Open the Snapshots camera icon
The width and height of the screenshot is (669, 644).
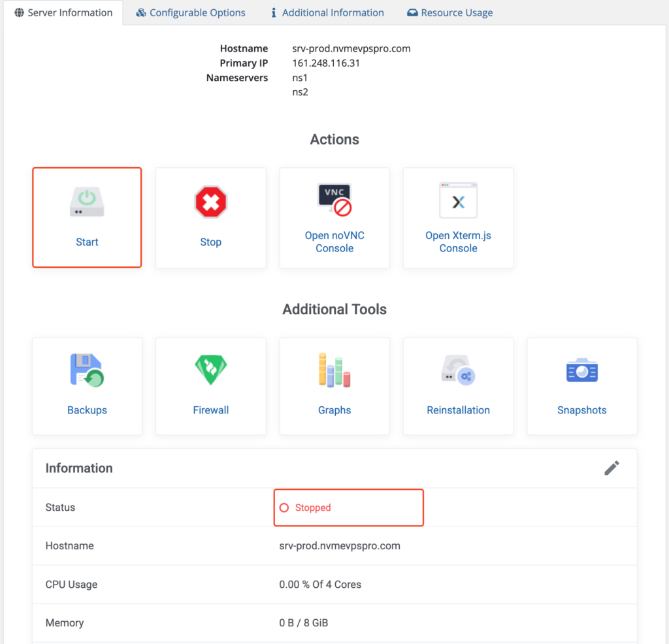(x=581, y=370)
